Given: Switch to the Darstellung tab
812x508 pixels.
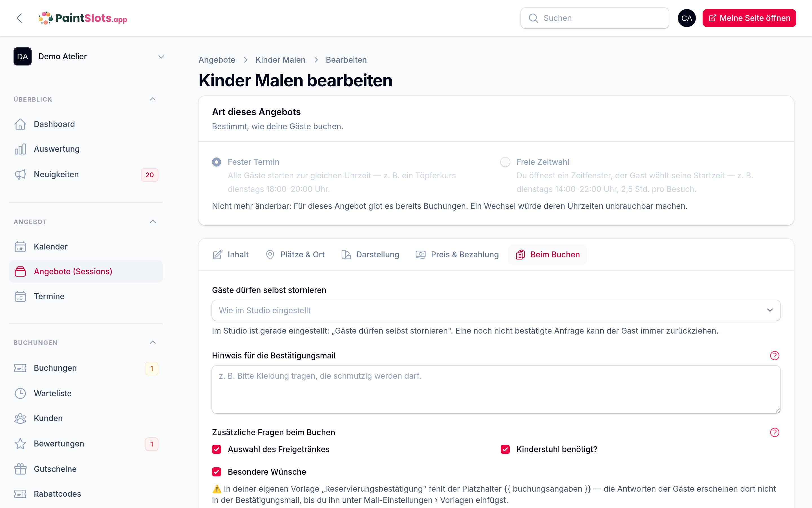Looking at the screenshot, I should pos(370,255).
